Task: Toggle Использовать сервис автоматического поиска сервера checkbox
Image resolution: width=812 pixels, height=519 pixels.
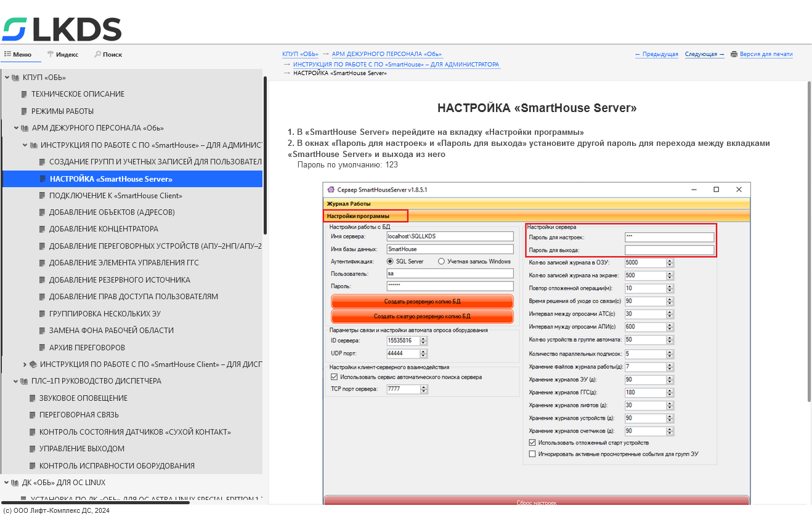Action: (334, 377)
